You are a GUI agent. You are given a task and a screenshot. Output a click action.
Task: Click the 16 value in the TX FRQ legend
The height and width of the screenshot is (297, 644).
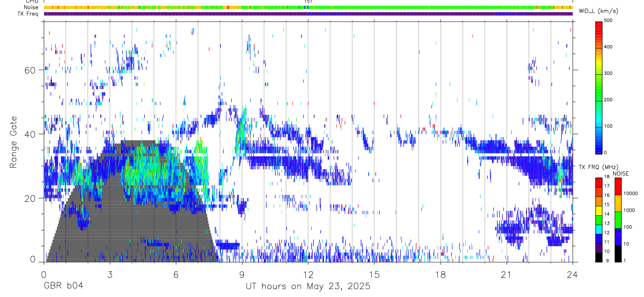pyautogui.click(x=607, y=195)
